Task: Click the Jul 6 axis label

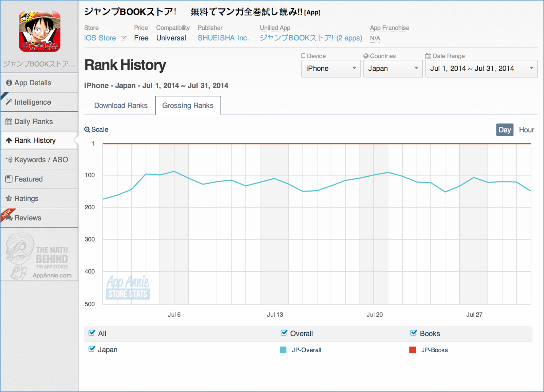Action: click(x=174, y=315)
